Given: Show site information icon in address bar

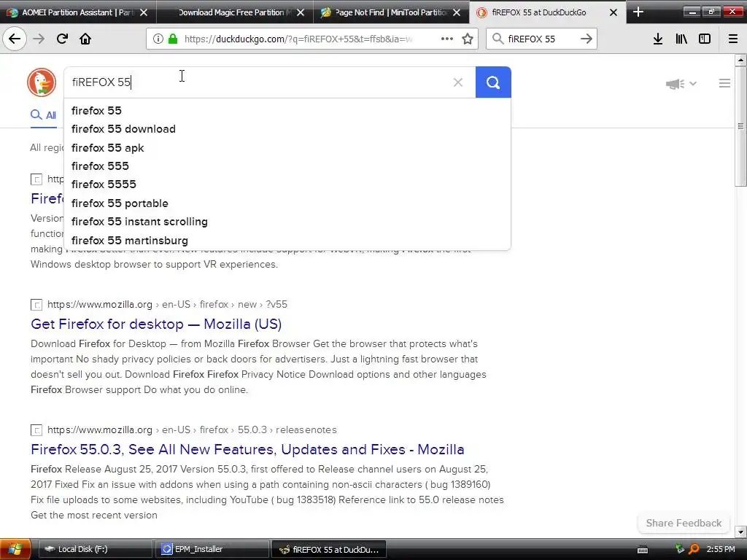Looking at the screenshot, I should coord(158,39).
